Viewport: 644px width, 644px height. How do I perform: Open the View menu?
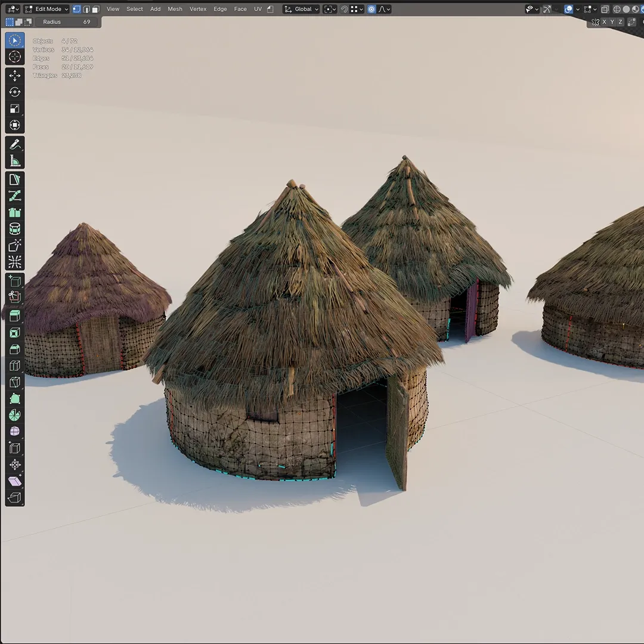(113, 9)
